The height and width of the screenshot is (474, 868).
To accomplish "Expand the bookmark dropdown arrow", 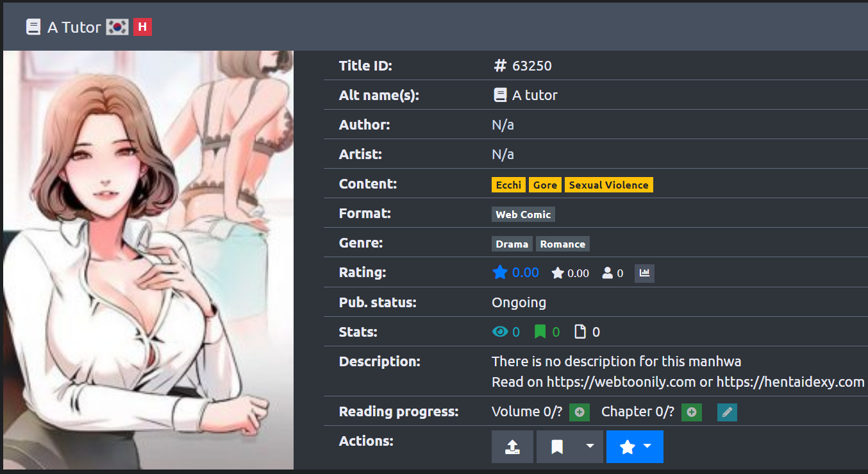I will 590,446.
